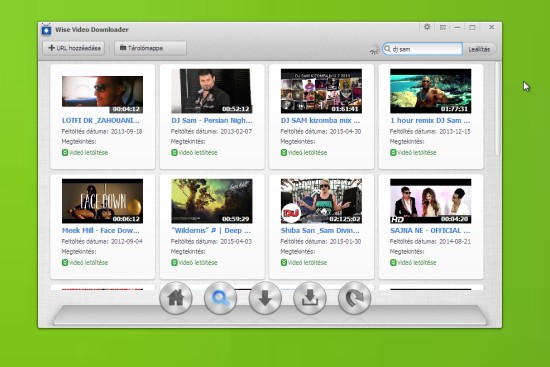Click upload date 2014-08-21 text
This screenshot has height=367, width=550.
(455, 242)
